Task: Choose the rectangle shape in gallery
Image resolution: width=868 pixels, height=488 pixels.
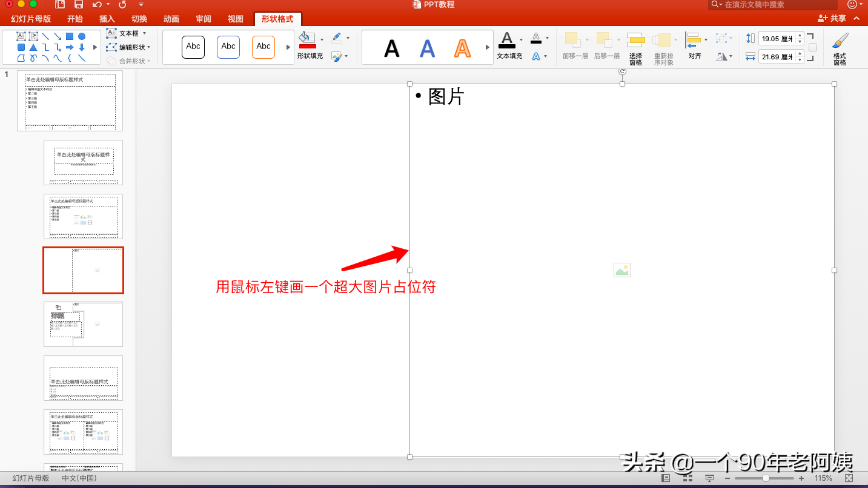Action: pos(70,36)
